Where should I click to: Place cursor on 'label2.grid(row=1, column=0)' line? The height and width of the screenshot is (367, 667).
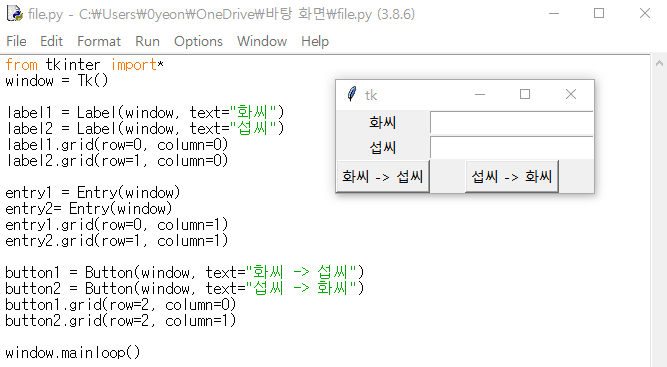coord(117,161)
